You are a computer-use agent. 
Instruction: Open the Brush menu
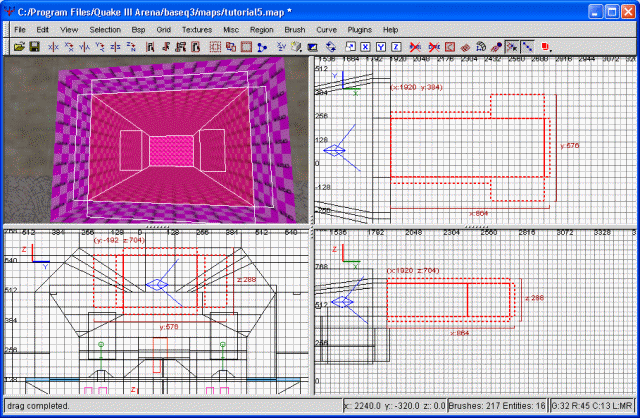click(x=295, y=30)
